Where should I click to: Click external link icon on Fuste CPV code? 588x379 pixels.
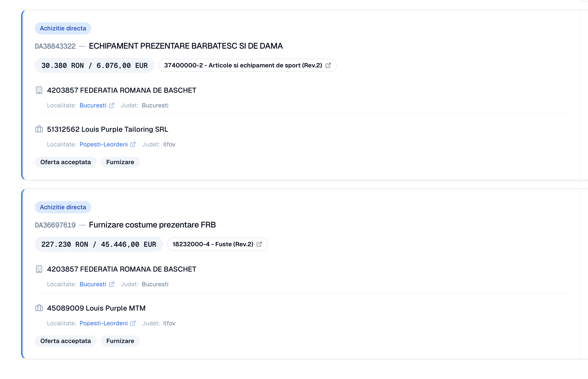259,244
